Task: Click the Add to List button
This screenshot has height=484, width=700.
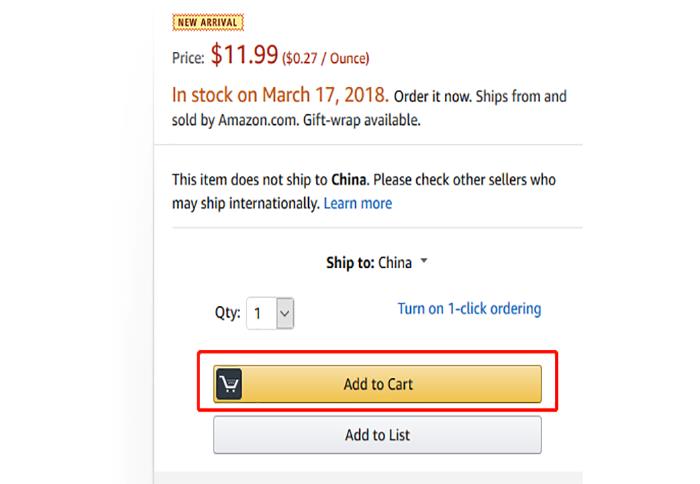Action: pyautogui.click(x=377, y=435)
